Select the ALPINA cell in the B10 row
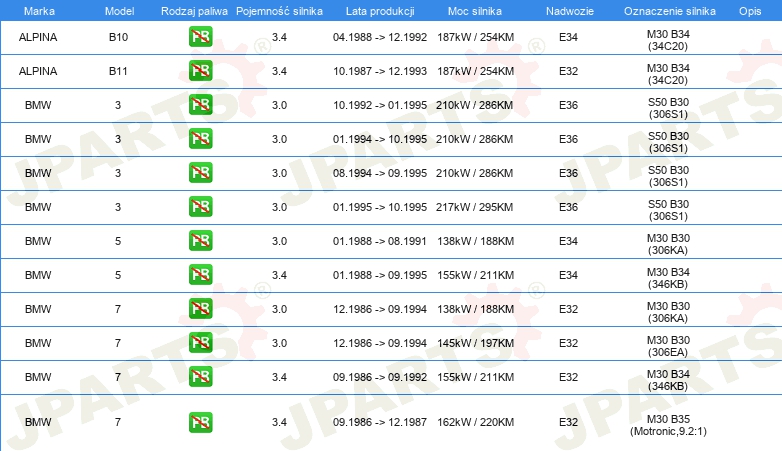The height and width of the screenshot is (451, 782). point(38,37)
